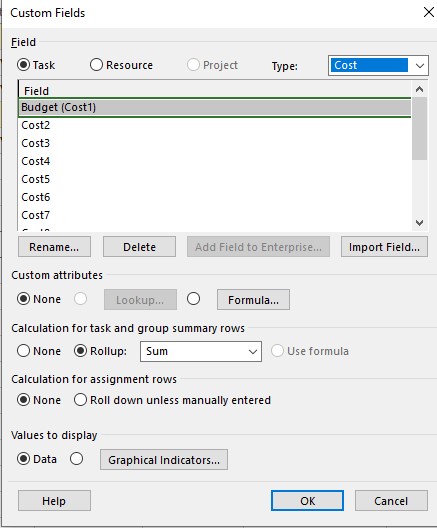Open the Formula... dialog button
The height and width of the screenshot is (528, 437).
click(253, 300)
